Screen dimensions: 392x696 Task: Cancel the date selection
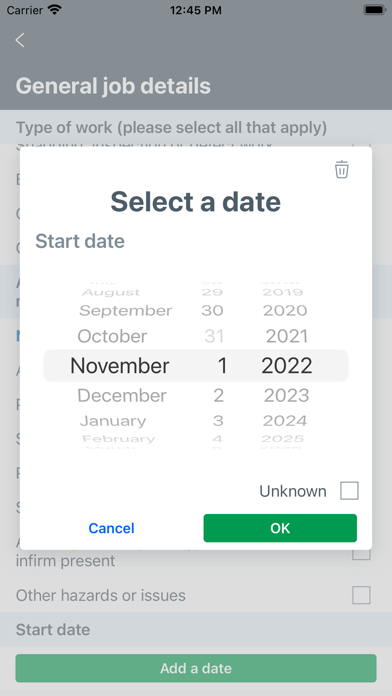pyautogui.click(x=111, y=528)
